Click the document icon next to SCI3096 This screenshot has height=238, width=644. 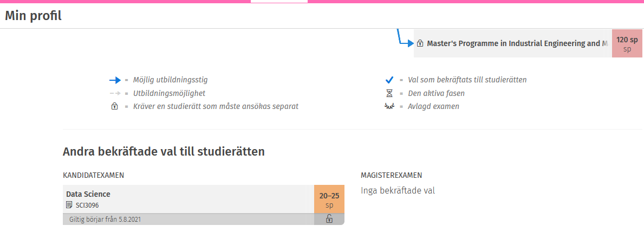(x=69, y=205)
